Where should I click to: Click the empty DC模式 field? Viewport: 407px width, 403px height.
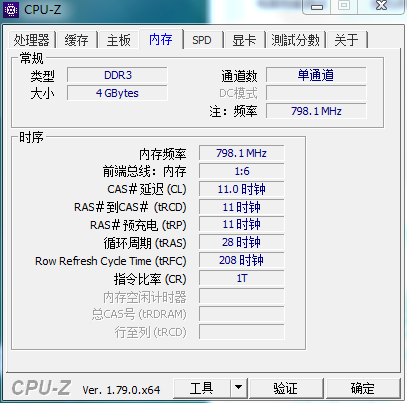[x=316, y=93]
